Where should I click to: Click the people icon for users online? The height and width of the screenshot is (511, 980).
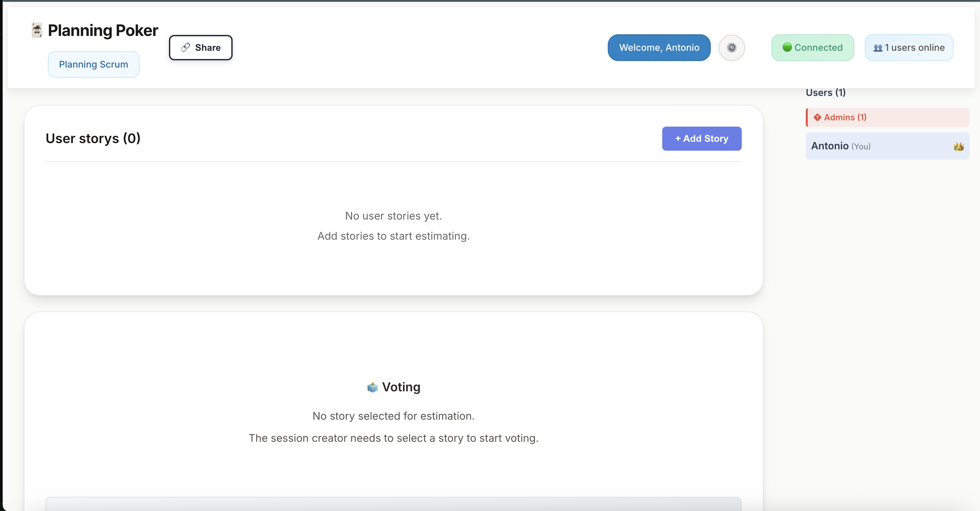click(878, 48)
